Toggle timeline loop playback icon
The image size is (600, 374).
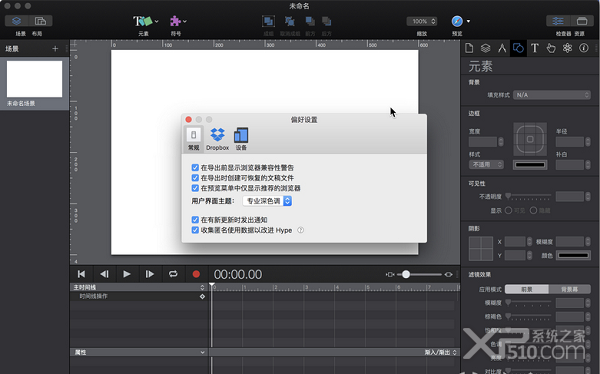pyautogui.click(x=173, y=274)
